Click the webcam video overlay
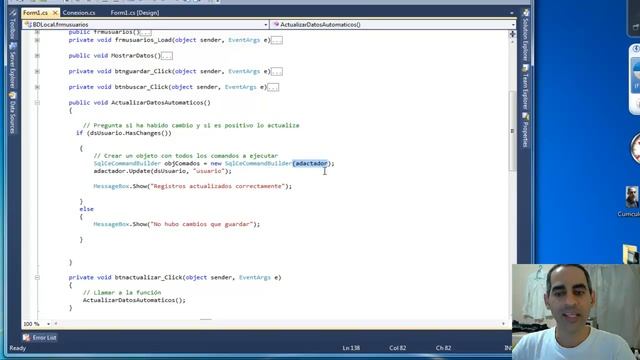The width and height of the screenshot is (640, 360). 576,312
